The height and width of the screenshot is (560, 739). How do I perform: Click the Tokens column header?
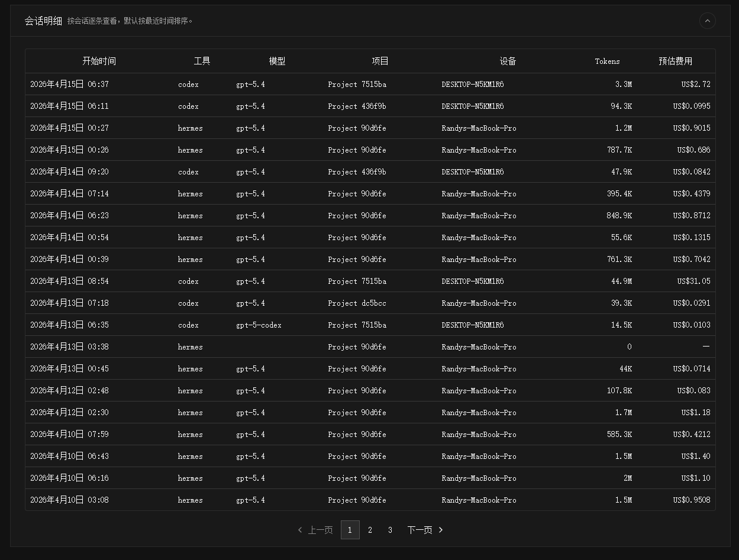607,61
